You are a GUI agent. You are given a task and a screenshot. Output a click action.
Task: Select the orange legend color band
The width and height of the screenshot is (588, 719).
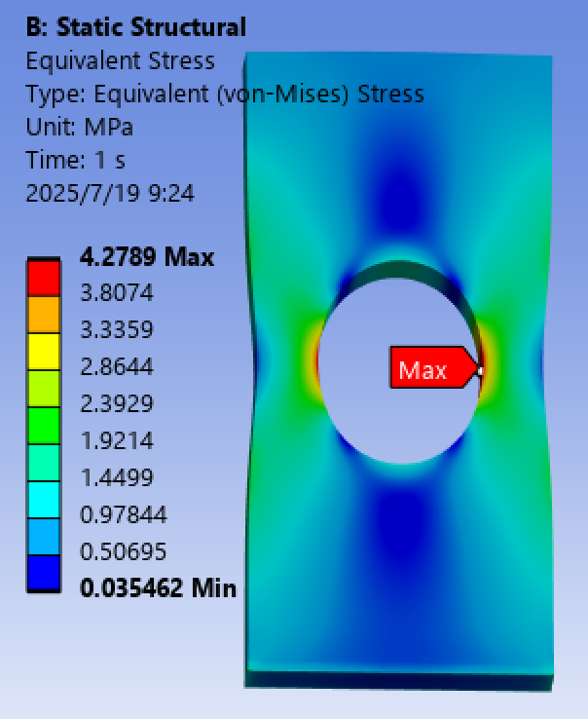[x=44, y=315]
